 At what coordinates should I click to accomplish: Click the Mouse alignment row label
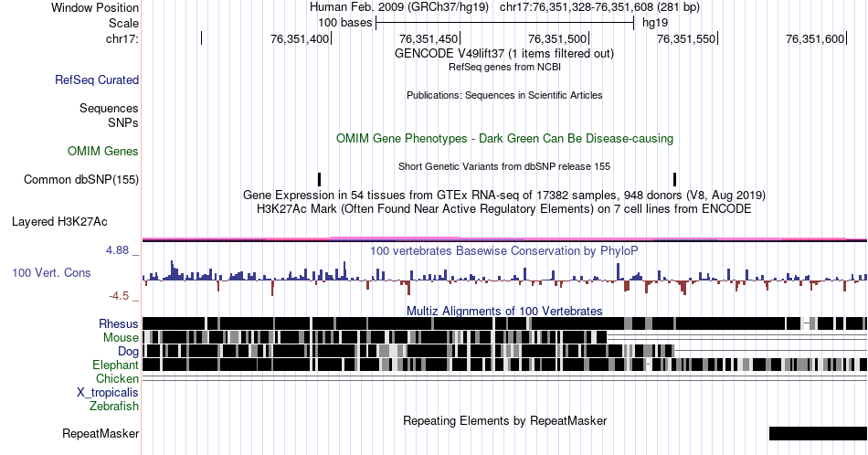point(121,338)
